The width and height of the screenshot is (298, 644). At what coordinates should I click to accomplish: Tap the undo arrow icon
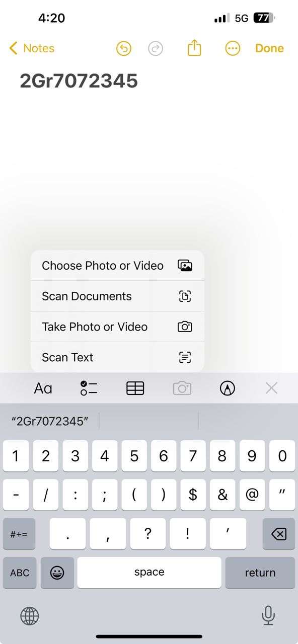coord(124,48)
